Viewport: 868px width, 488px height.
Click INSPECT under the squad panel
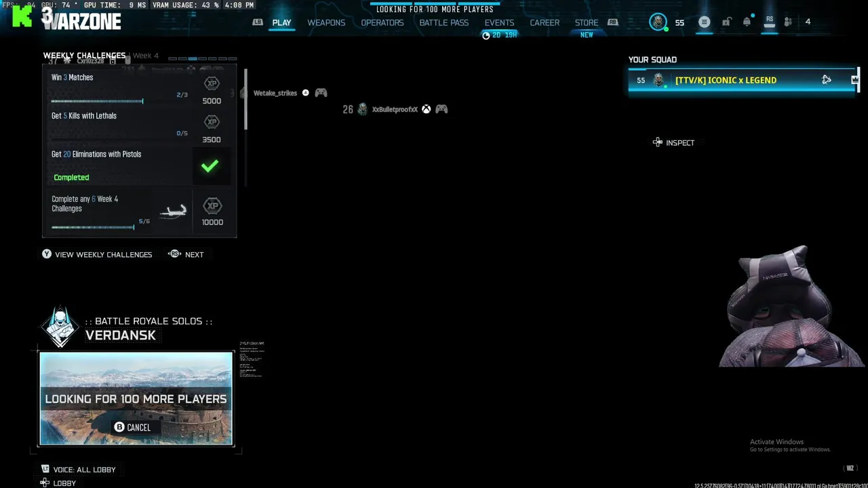coord(680,142)
